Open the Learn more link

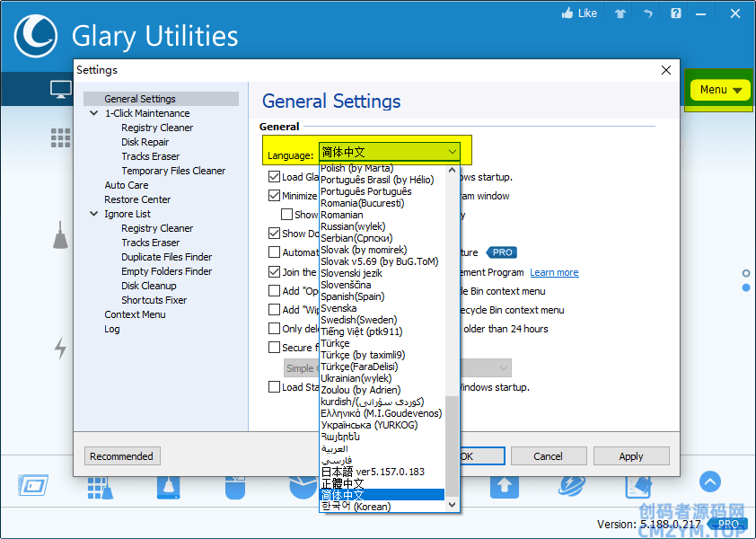(554, 272)
